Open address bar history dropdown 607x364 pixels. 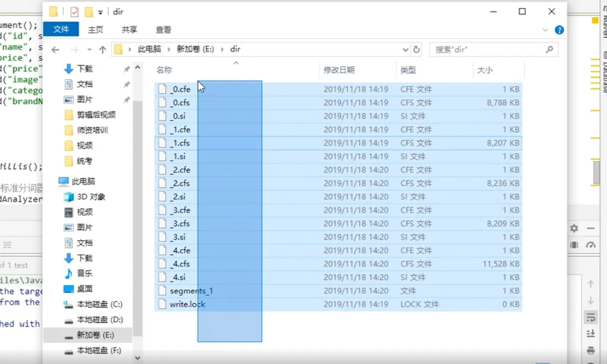click(405, 50)
